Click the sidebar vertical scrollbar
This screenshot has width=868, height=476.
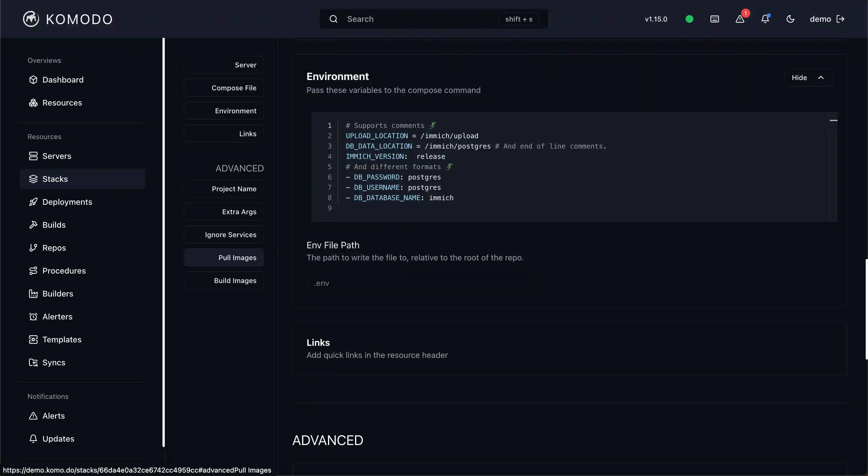(x=163, y=242)
